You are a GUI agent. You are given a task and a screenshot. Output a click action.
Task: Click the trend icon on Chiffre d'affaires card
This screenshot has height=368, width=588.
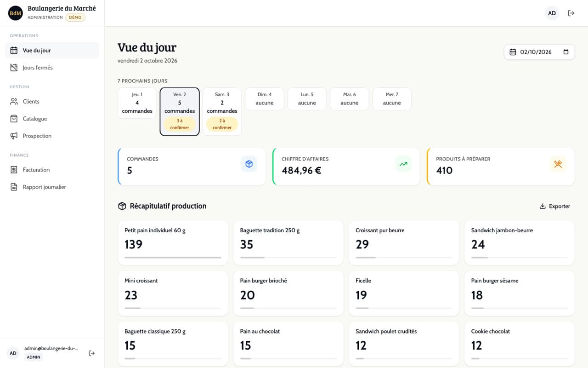pos(403,164)
